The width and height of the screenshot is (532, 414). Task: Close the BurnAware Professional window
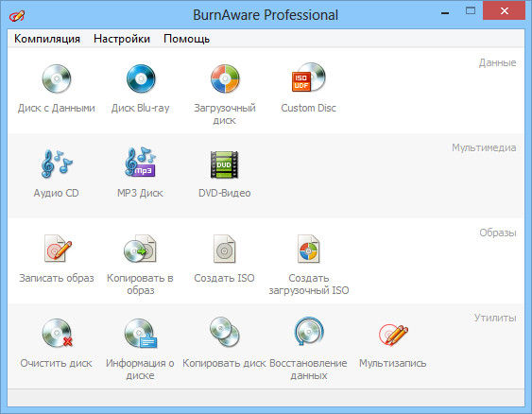[505, 10]
